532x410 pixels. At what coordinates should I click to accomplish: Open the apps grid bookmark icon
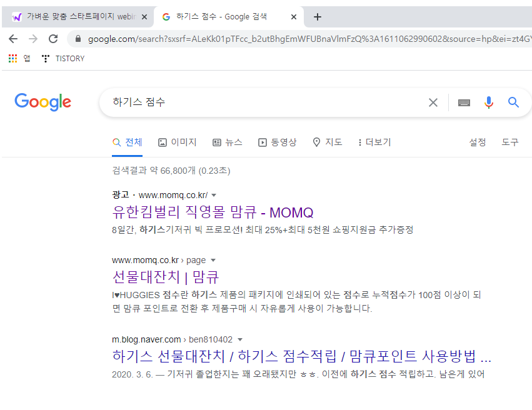[x=13, y=58]
